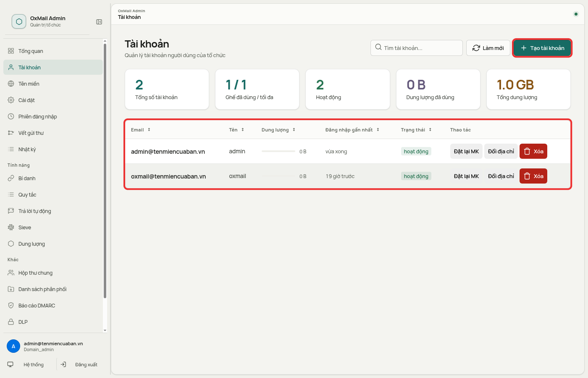This screenshot has width=588, height=378.
Task: Click the Báo cáo DMARC shield icon
Action: click(x=11, y=305)
